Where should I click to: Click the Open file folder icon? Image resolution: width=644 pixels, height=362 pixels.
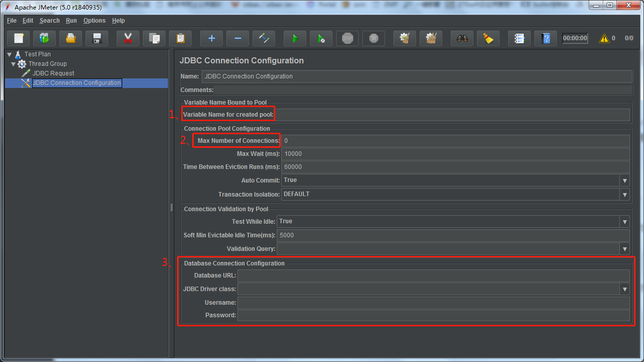[x=71, y=38]
